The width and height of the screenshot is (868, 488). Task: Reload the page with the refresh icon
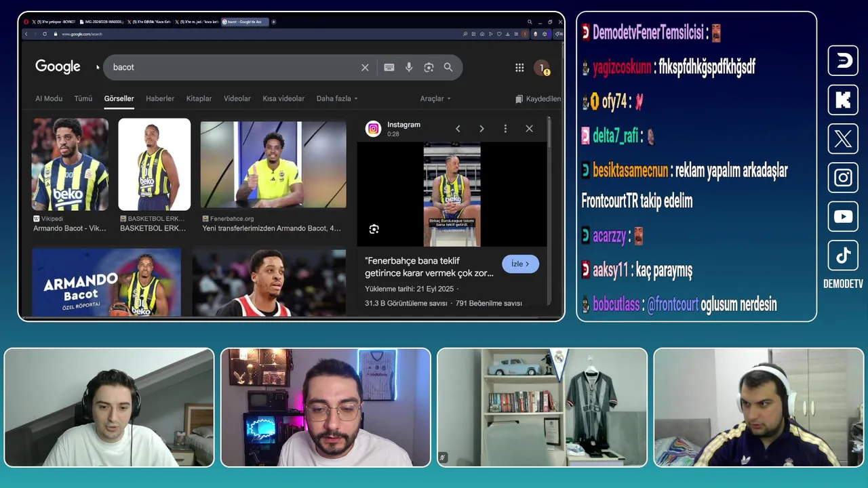(x=45, y=34)
